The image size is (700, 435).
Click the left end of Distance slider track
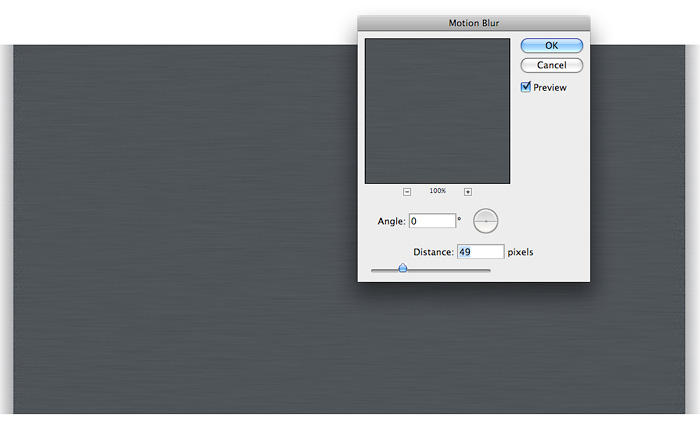(373, 269)
